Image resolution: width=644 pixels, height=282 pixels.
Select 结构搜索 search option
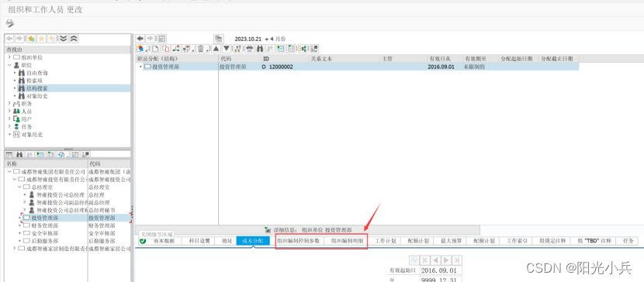(x=37, y=88)
